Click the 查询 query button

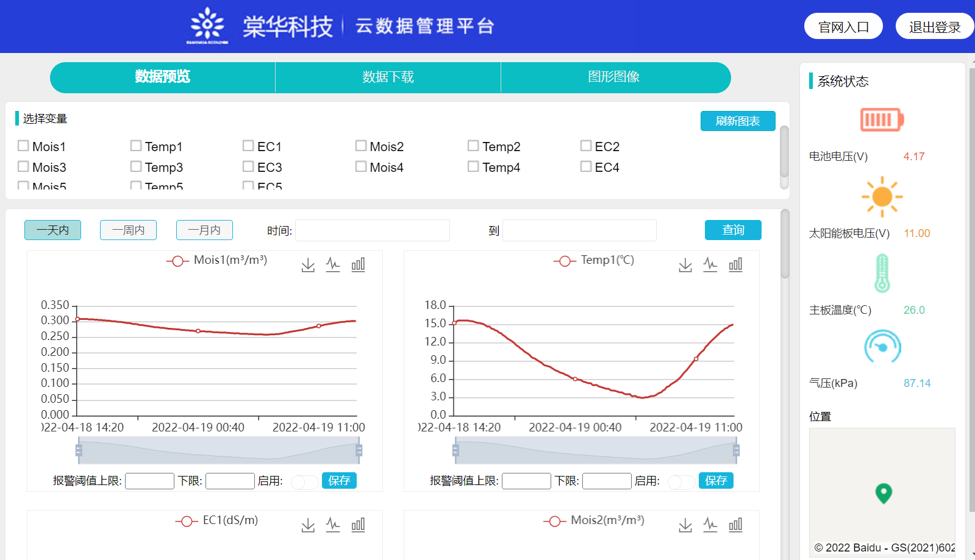point(732,230)
